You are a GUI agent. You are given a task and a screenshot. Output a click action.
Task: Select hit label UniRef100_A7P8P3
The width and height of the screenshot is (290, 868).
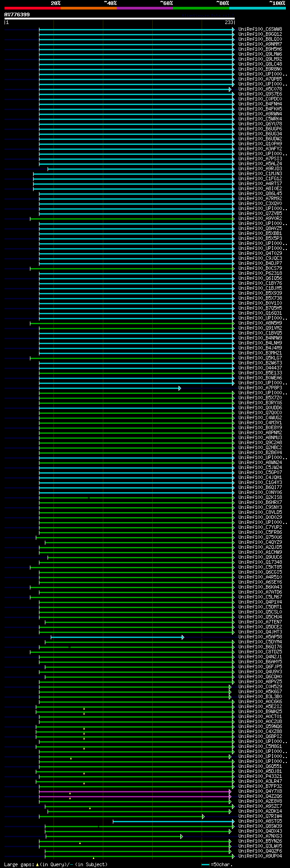point(260,388)
